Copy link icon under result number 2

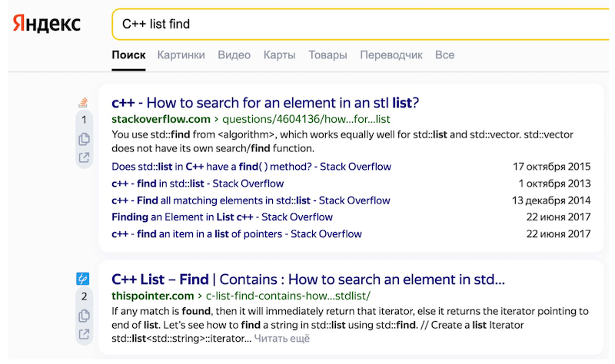pyautogui.click(x=84, y=316)
